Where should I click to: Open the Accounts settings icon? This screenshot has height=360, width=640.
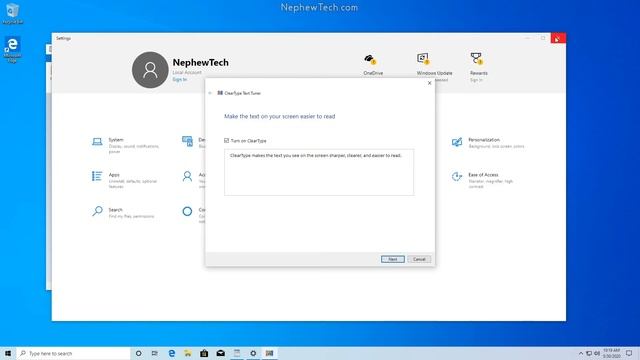pyautogui.click(x=187, y=176)
